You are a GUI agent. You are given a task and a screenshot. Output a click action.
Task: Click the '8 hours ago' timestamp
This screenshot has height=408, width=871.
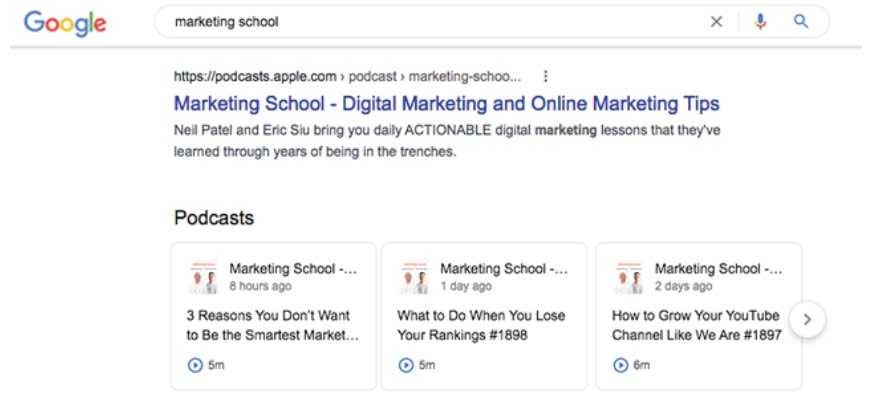tap(261, 286)
